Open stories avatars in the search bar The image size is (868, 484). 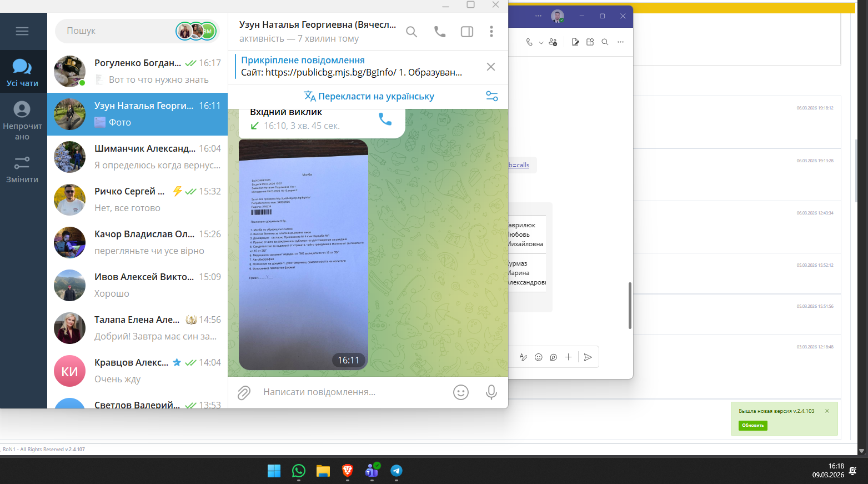tap(196, 31)
